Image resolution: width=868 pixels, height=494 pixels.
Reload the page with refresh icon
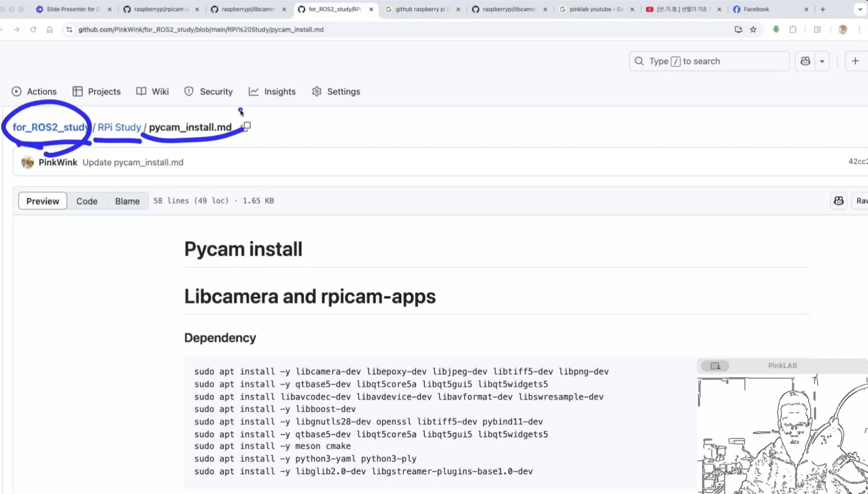[33, 29]
